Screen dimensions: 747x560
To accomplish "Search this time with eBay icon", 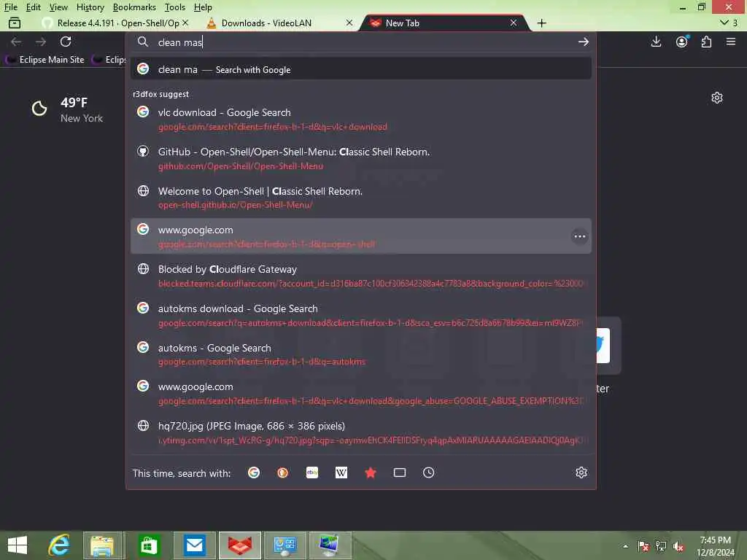I will (312, 472).
